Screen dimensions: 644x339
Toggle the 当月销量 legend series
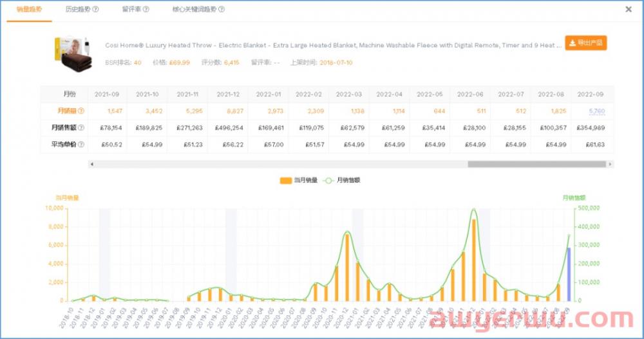pos(299,180)
